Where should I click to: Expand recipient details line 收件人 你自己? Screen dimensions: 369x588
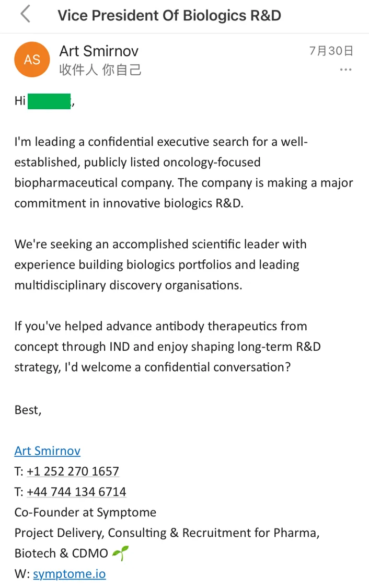100,70
